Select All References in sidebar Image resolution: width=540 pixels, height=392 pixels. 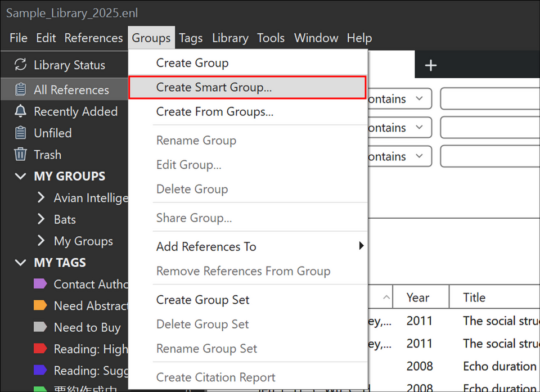pyautogui.click(x=64, y=89)
